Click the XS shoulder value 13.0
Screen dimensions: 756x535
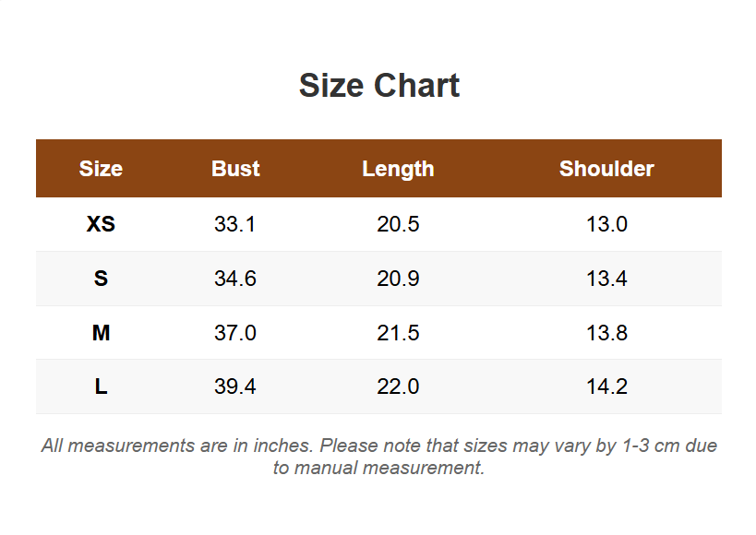pos(606,224)
